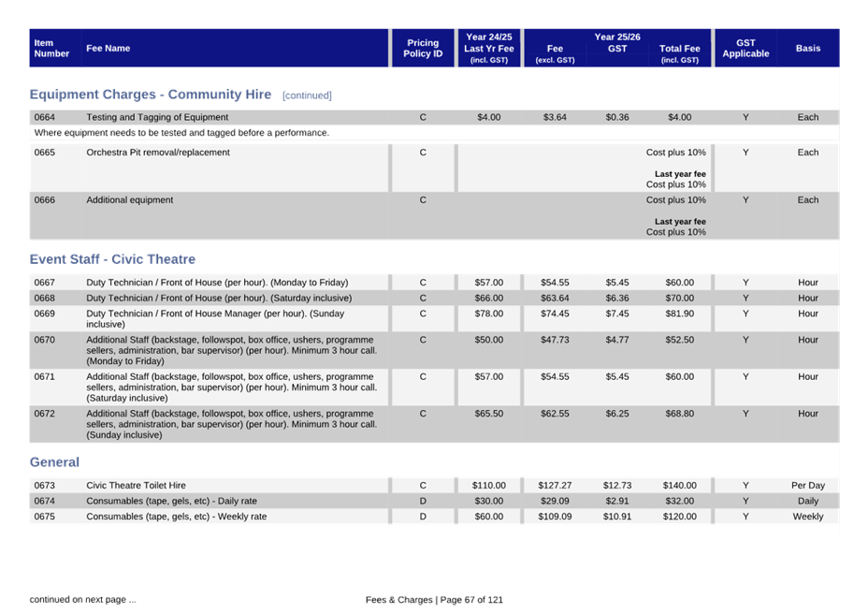Click the Additional Staff description in row 0670
Viewport: 868px width, 614px height.
[231, 350]
